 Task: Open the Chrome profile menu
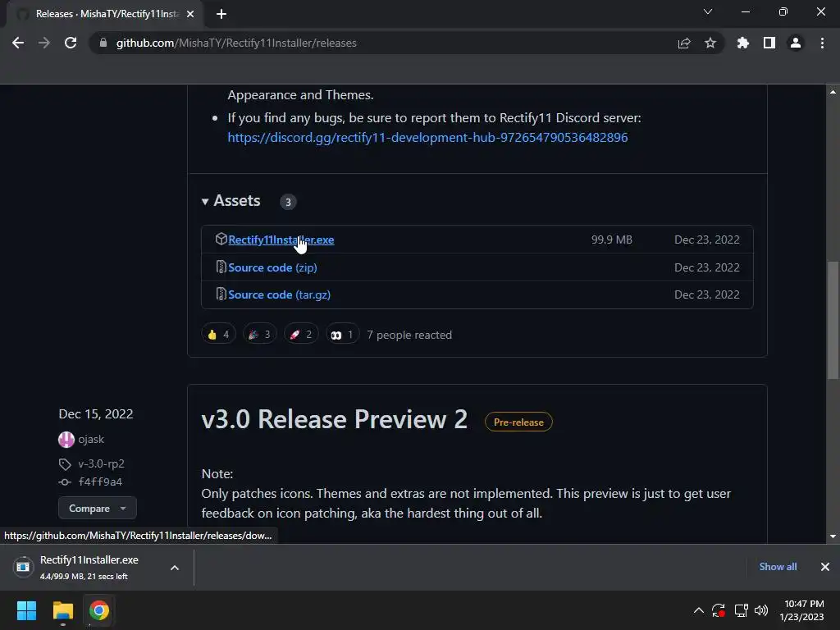[x=796, y=43]
